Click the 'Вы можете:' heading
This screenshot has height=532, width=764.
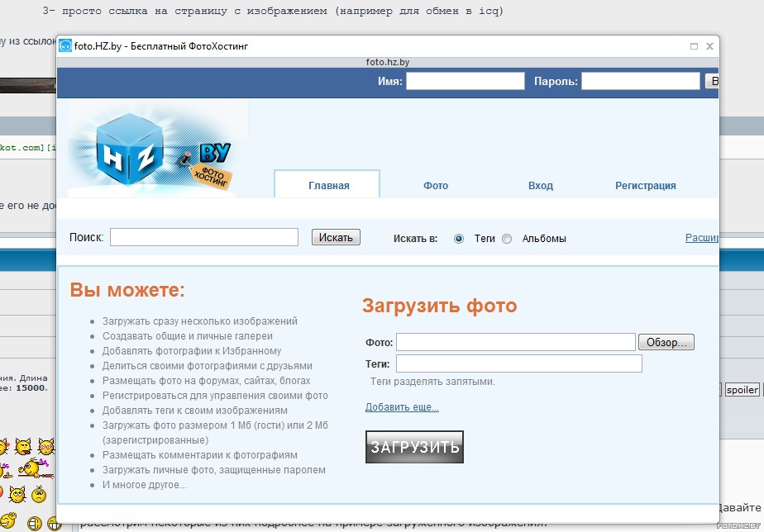(x=127, y=290)
